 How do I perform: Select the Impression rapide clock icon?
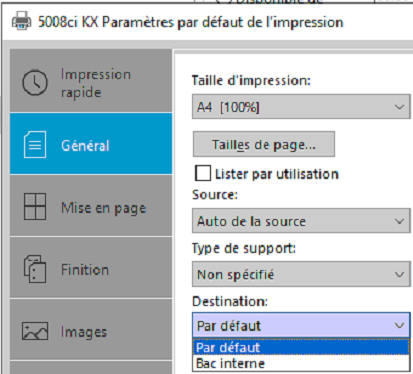tap(35, 83)
